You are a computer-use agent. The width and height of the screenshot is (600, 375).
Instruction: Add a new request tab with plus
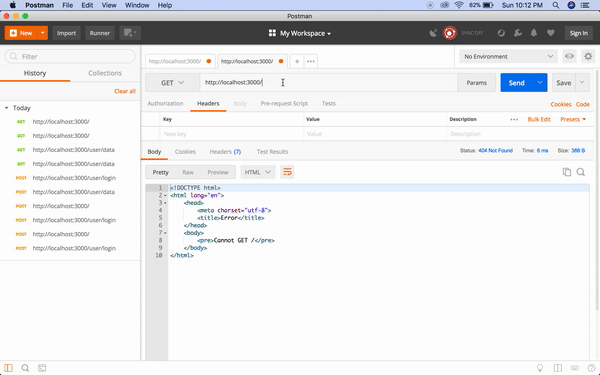(x=297, y=61)
